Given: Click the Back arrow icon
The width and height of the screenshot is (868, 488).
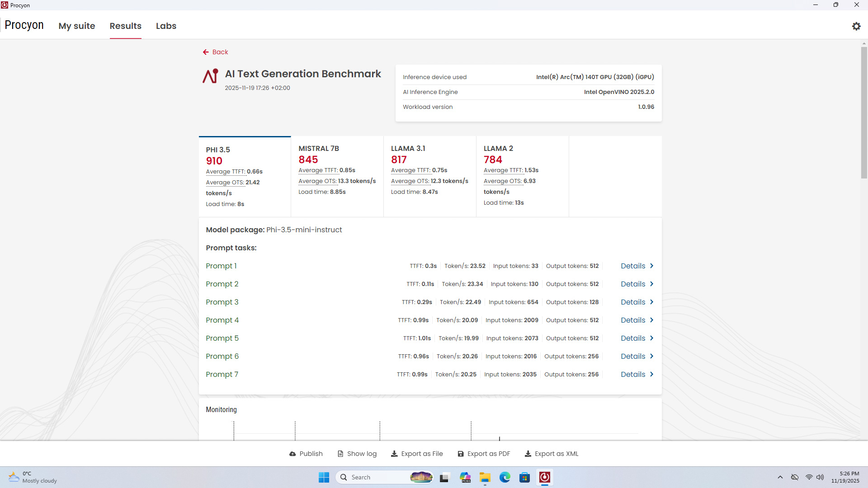Looking at the screenshot, I should (206, 52).
